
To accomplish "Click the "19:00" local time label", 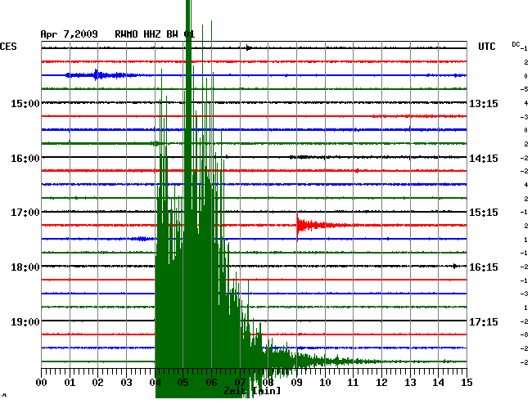I will click(25, 321).
